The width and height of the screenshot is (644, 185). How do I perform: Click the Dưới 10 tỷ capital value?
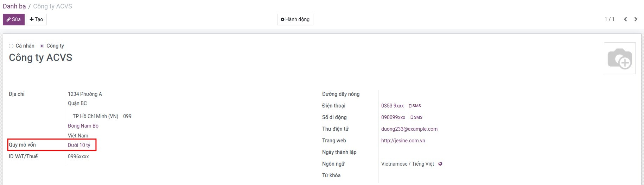(x=79, y=145)
